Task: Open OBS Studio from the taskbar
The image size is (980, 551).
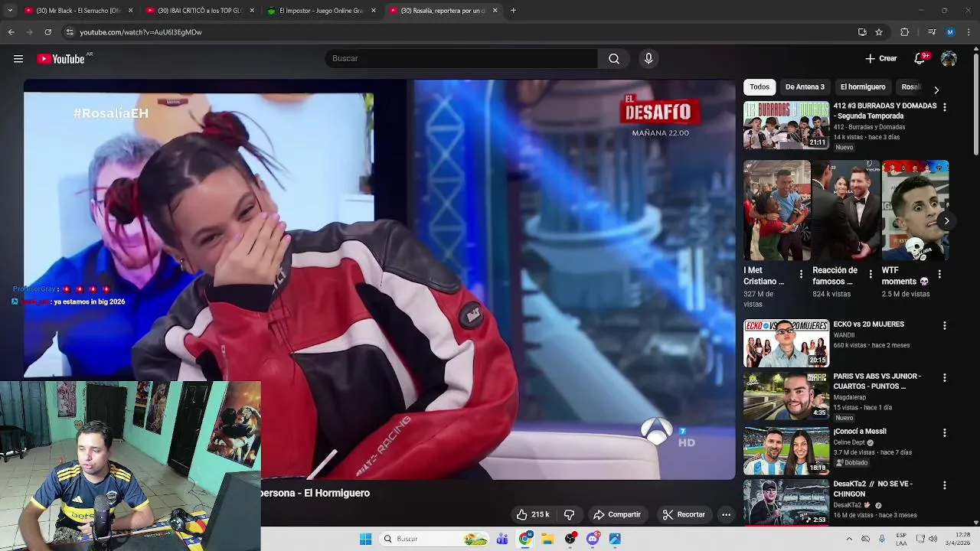Action: tap(570, 539)
